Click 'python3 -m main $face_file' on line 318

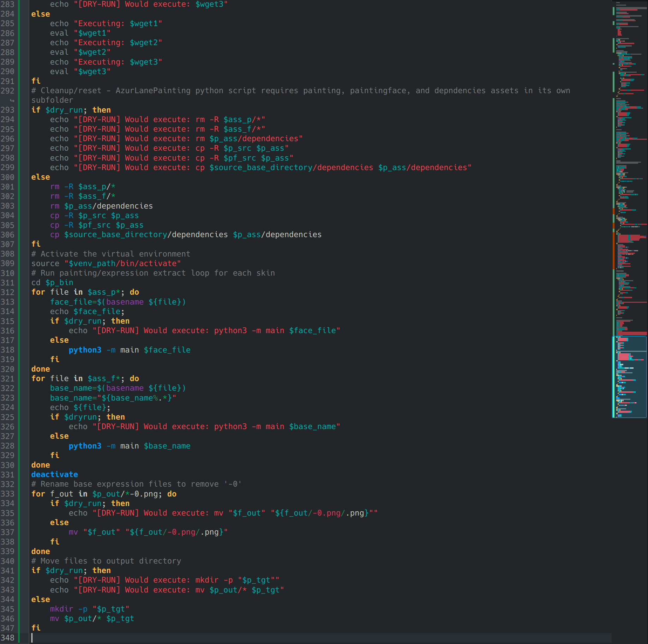(130, 350)
